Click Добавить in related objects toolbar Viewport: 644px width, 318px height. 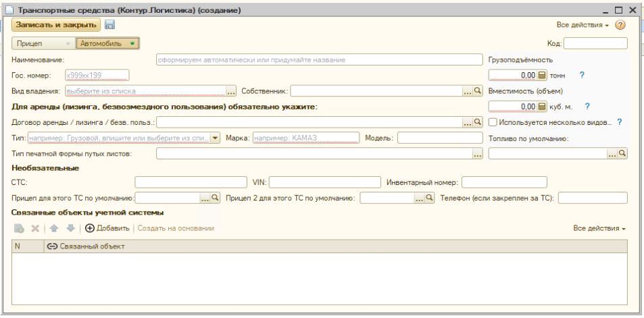[107, 228]
